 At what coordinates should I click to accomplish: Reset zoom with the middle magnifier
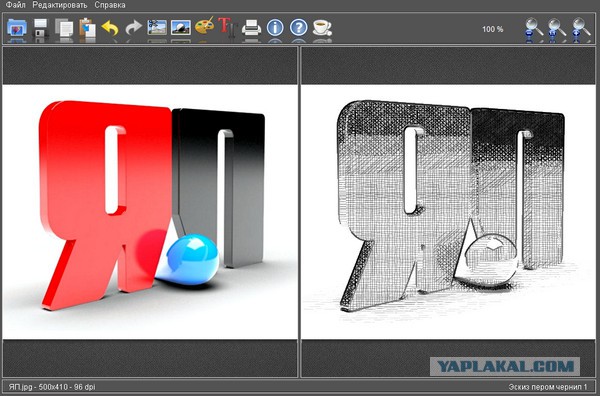pos(557,28)
